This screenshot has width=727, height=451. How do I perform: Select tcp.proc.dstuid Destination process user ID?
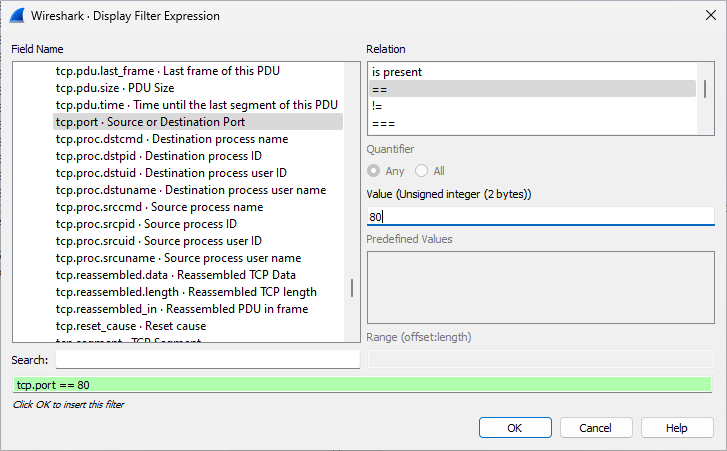pyautogui.click(x=198, y=173)
